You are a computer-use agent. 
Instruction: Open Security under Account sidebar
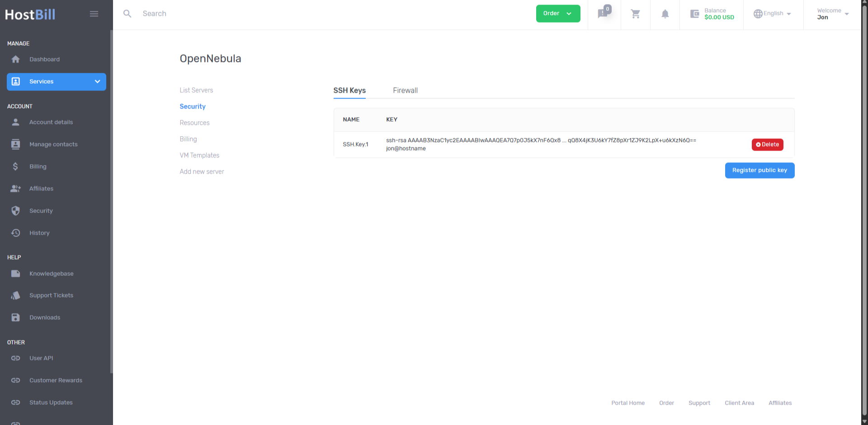point(41,211)
